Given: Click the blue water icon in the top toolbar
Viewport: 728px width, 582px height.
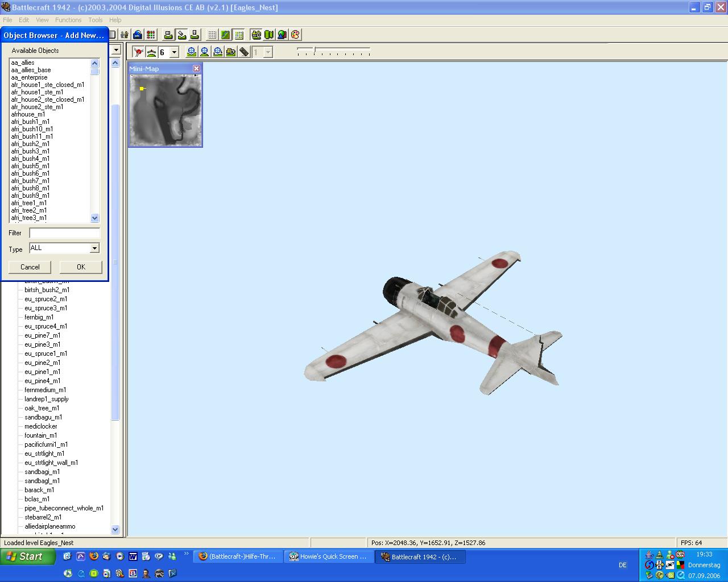Looking at the screenshot, I should tap(138, 35).
